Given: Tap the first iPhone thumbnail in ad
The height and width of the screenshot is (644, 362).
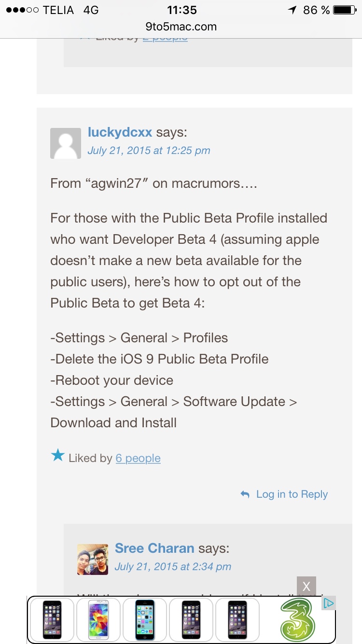Looking at the screenshot, I should [52, 620].
